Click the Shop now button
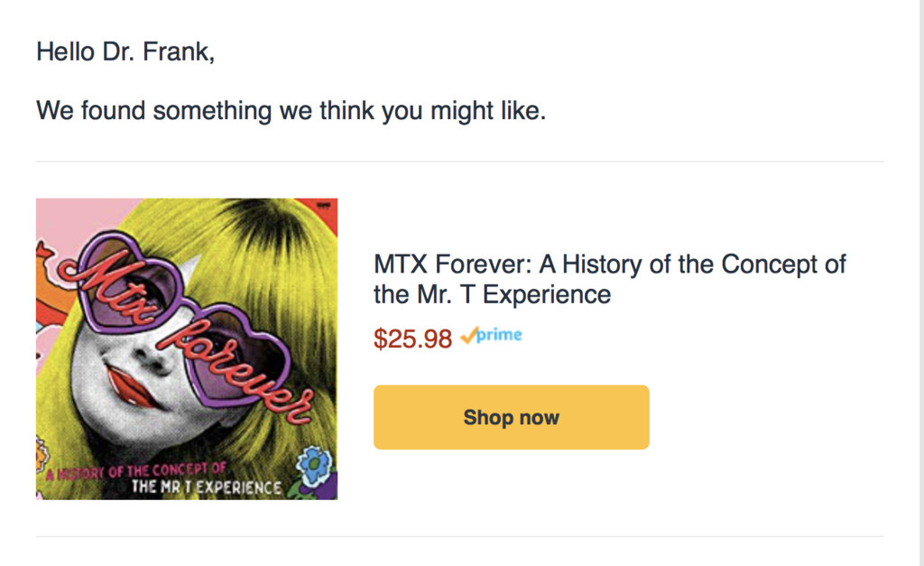 511,417
